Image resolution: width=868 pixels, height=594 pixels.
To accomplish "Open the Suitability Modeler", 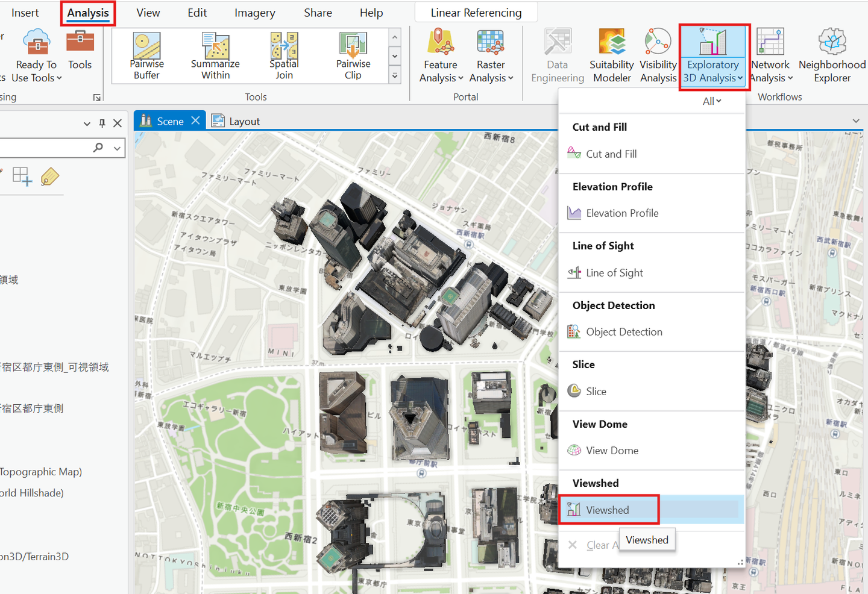I will [x=612, y=55].
